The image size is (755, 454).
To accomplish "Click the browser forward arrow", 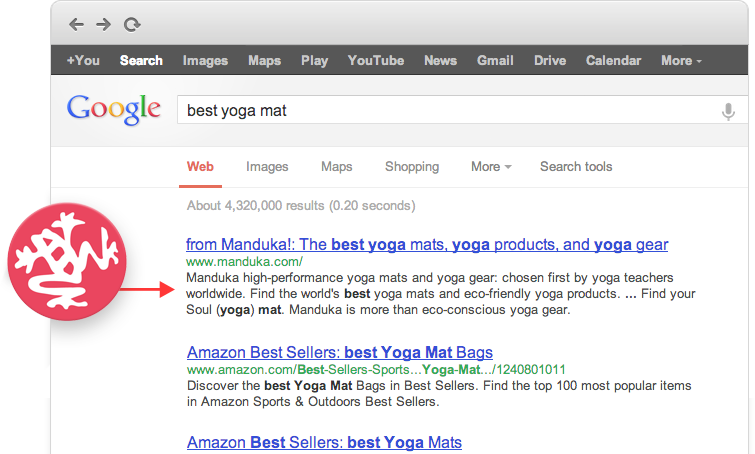I will (x=104, y=24).
